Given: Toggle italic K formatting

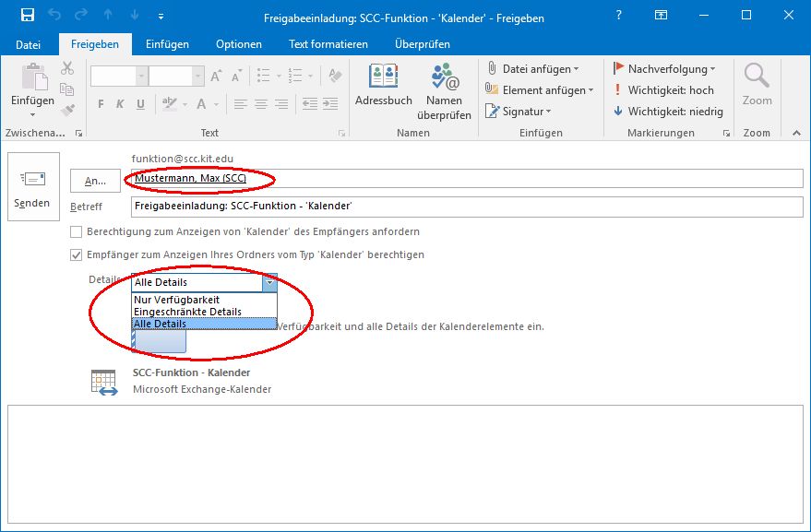Looking at the screenshot, I should [x=120, y=104].
